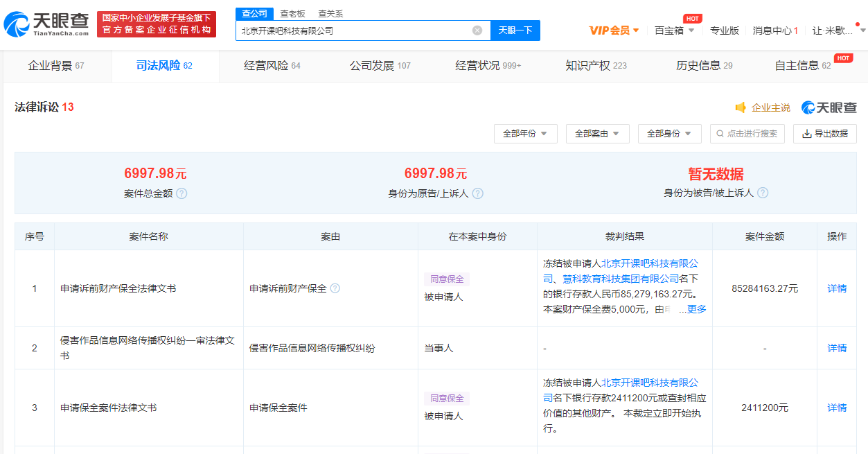
Task: Click the 导出数据 export button
Action: click(x=825, y=134)
